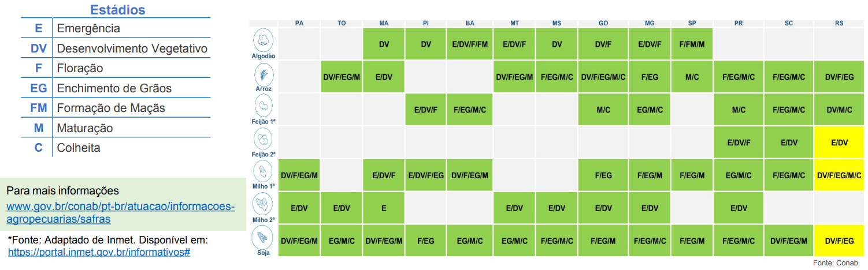Select the Formação de Maçãs legend entry
This screenshot has width=868, height=270.
(111, 108)
